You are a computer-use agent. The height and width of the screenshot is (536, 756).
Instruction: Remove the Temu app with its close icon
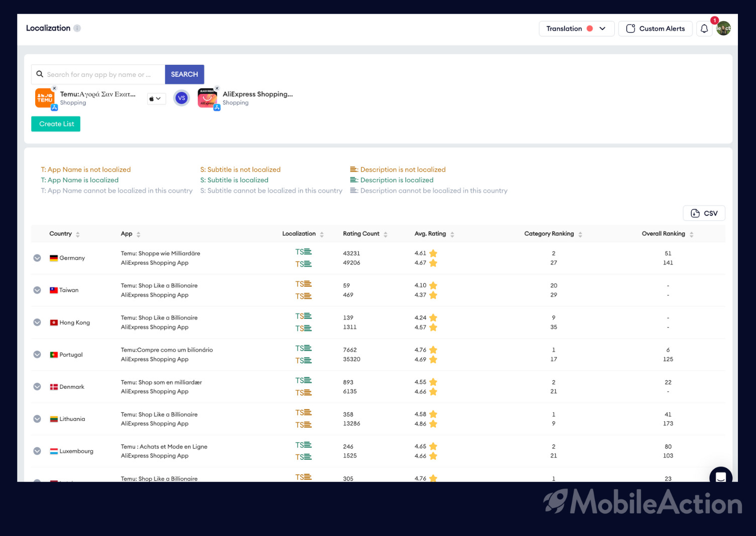(54, 88)
